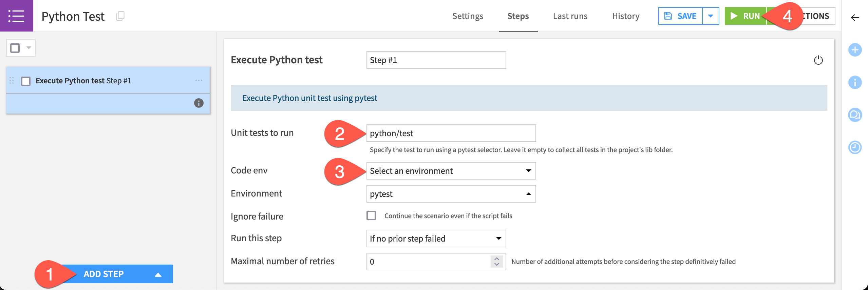The image size is (868, 290).
Task: Tick the select-all steps checkbox
Action: click(15, 48)
